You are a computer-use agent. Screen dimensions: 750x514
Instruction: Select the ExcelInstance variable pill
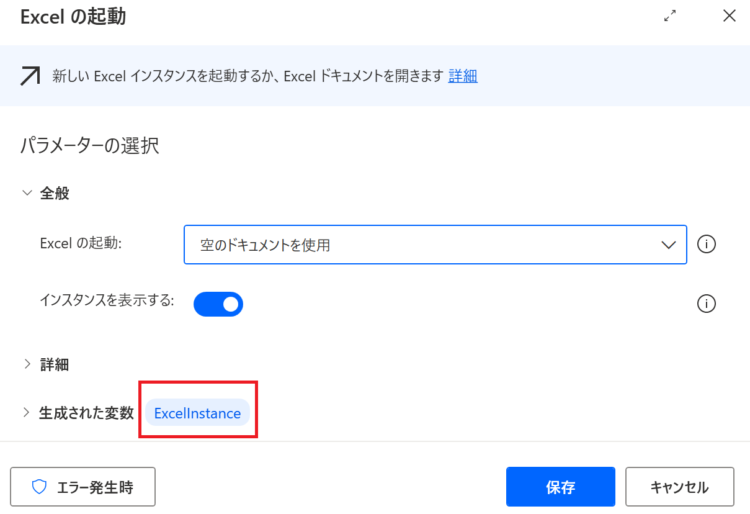click(x=198, y=413)
